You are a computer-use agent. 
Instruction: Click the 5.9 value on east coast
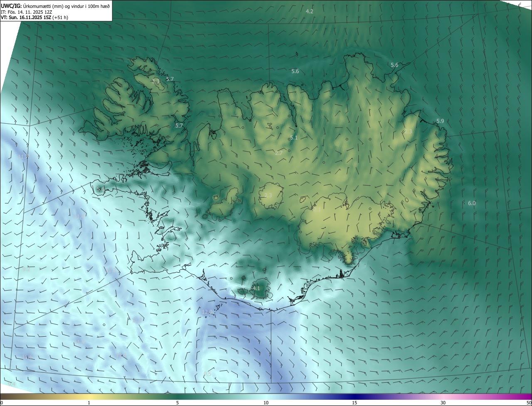tap(440, 121)
